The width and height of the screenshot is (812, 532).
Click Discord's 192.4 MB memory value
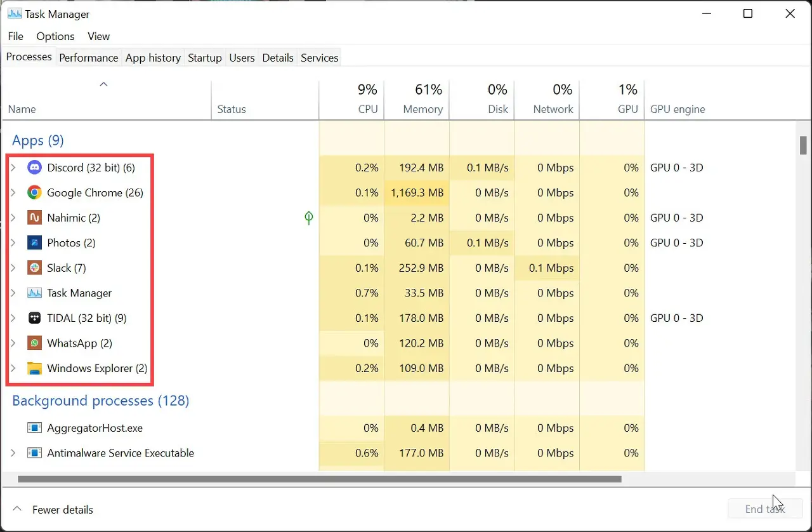(421, 168)
